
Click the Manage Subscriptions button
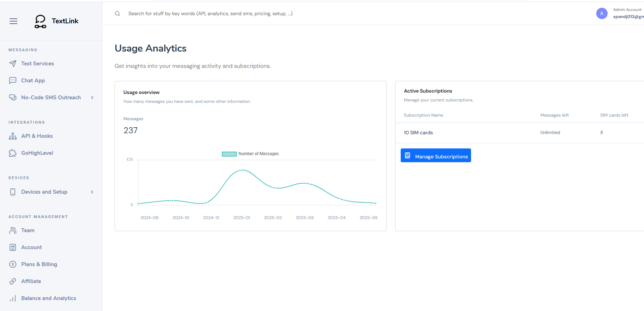pos(436,155)
